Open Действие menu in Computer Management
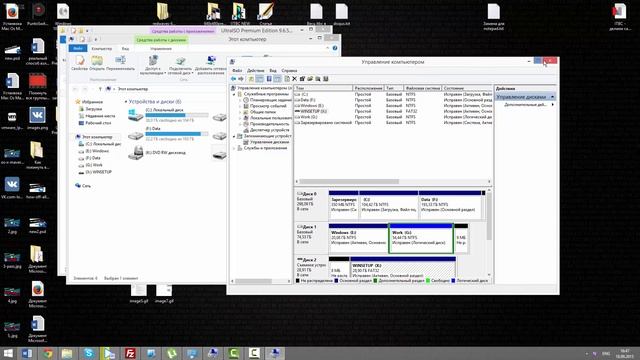Screen dimensions: 640x360 tap(256, 71)
